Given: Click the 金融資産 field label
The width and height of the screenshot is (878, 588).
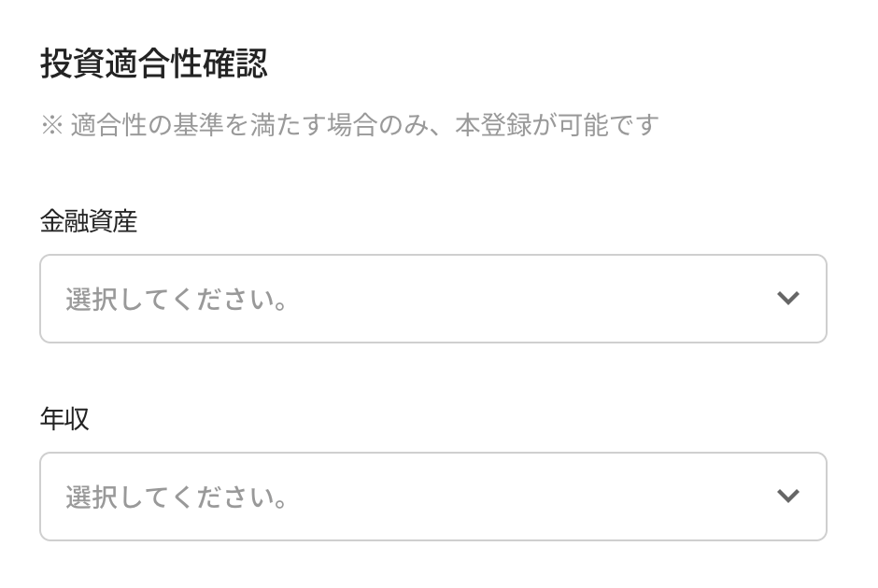Looking at the screenshot, I should [89, 221].
